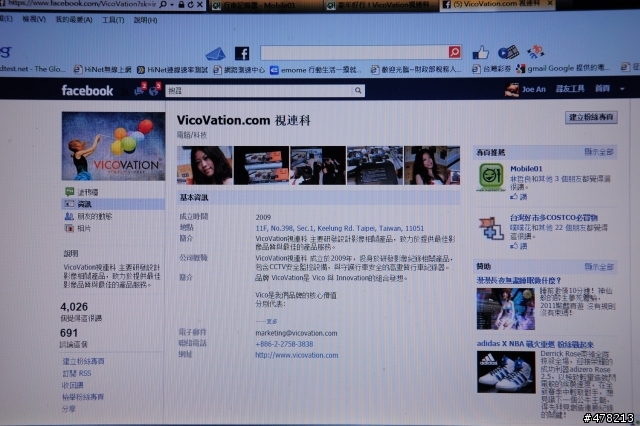Click the browser toolbar search input field
The width and height of the screenshot is (640, 426).
354,52
